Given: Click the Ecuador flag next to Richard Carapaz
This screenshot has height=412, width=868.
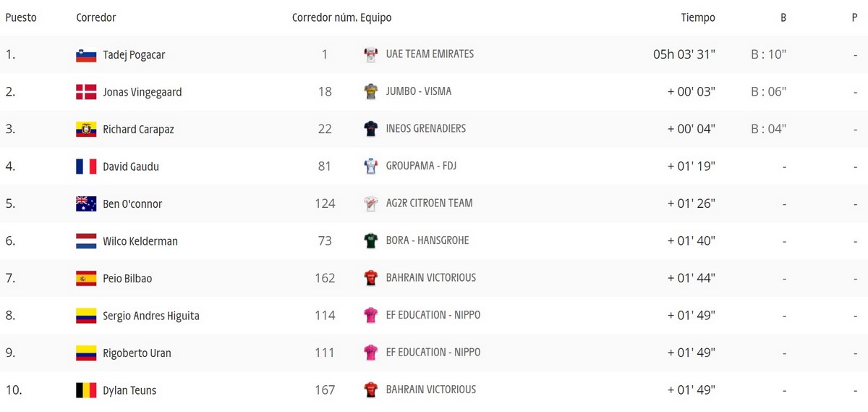Looking at the screenshot, I should [x=86, y=130].
